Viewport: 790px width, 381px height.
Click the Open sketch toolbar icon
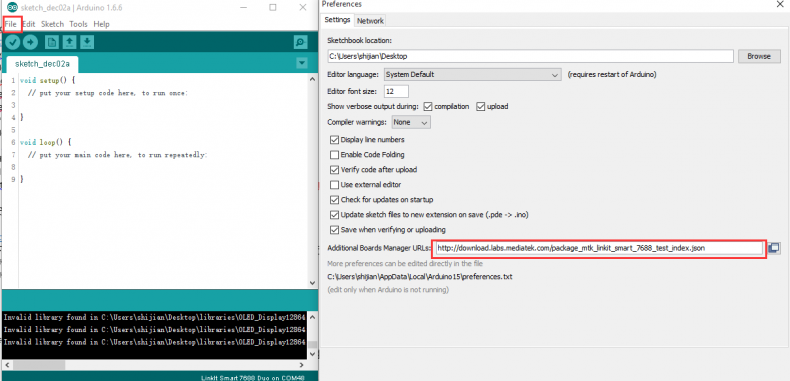coord(70,42)
